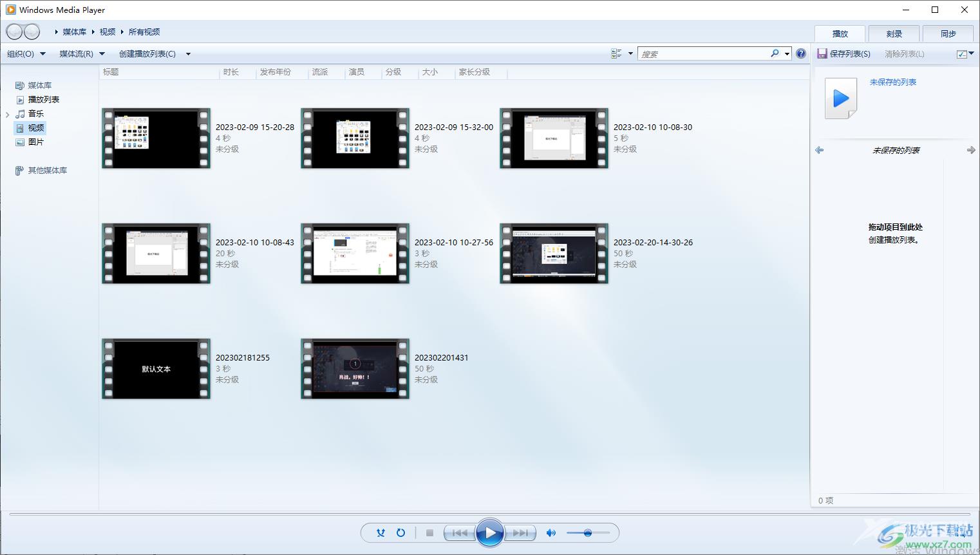This screenshot has width=980, height=555.
Task: Mute the volume speaker icon
Action: click(x=551, y=532)
